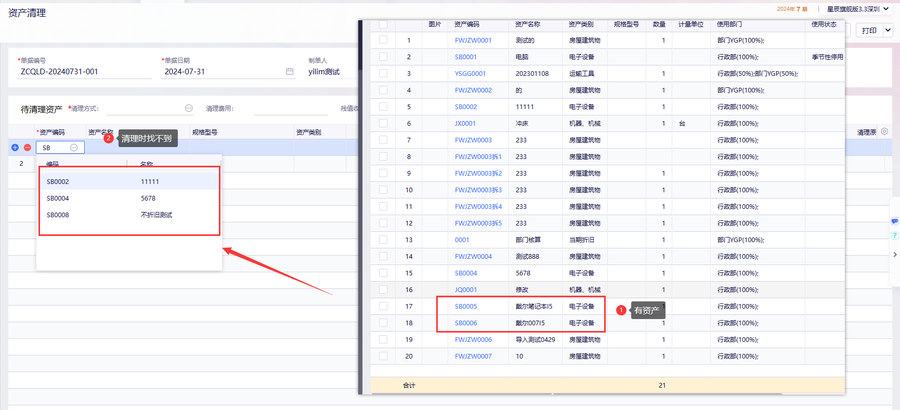Check the box for row JQ0001
Image resolution: width=900 pixels, height=410 pixels.
click(383, 289)
